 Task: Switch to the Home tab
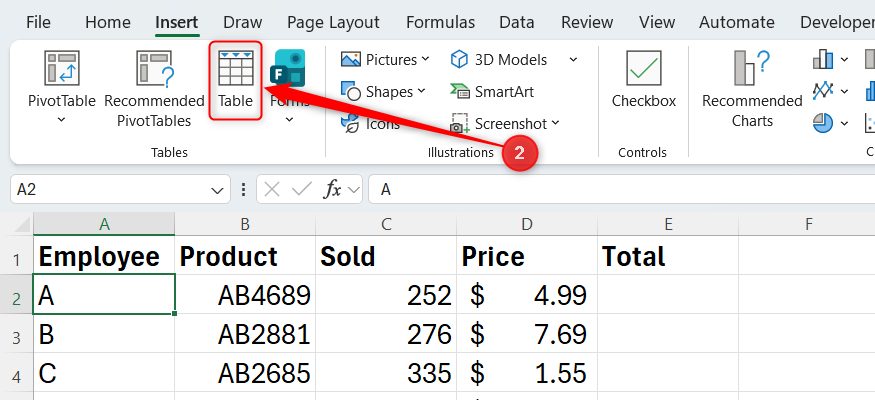click(108, 22)
